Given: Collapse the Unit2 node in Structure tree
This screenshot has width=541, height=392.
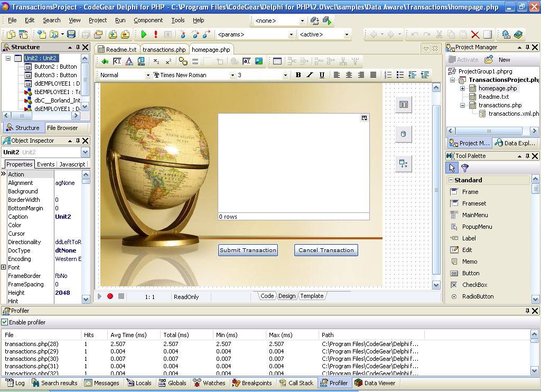Looking at the screenshot, I should tap(8, 58).
